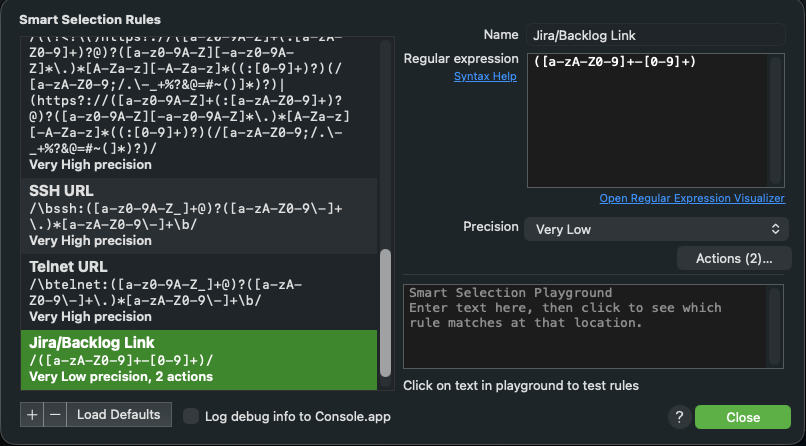
Task: Open the Syntax Help link
Action: pyautogui.click(x=485, y=77)
